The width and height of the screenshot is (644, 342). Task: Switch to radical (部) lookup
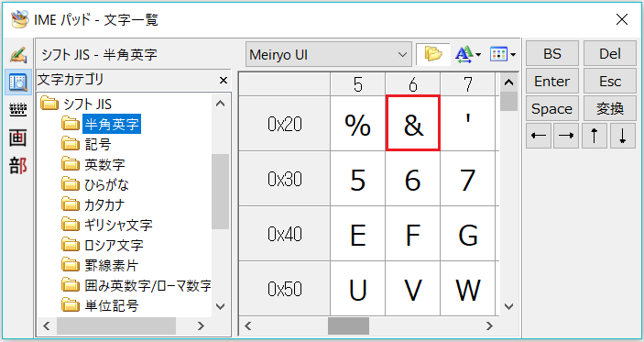pyautogui.click(x=18, y=166)
